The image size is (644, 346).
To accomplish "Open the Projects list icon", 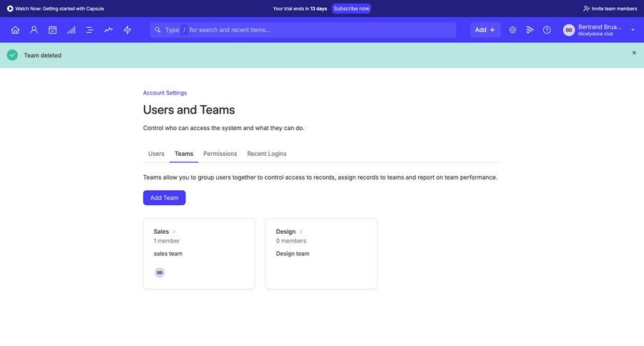I will [90, 30].
